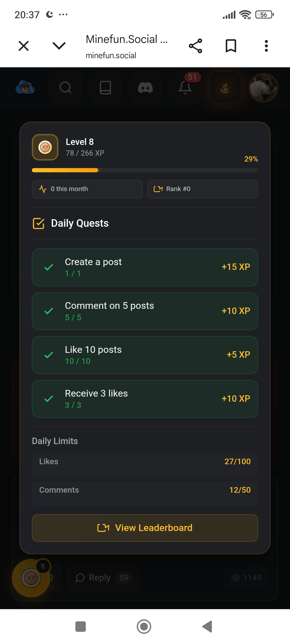
Task: Open the notifications bell with 51 badge
Action: click(x=185, y=87)
